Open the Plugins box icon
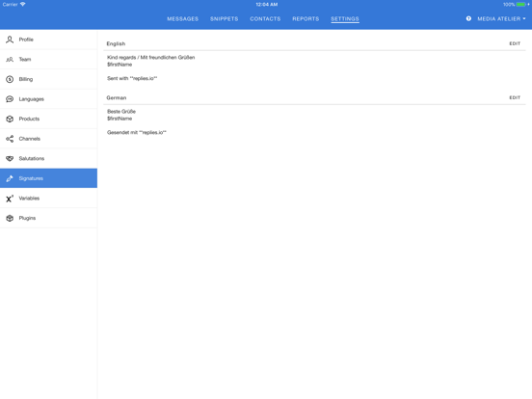The height and width of the screenshot is (399, 532). coord(10,218)
